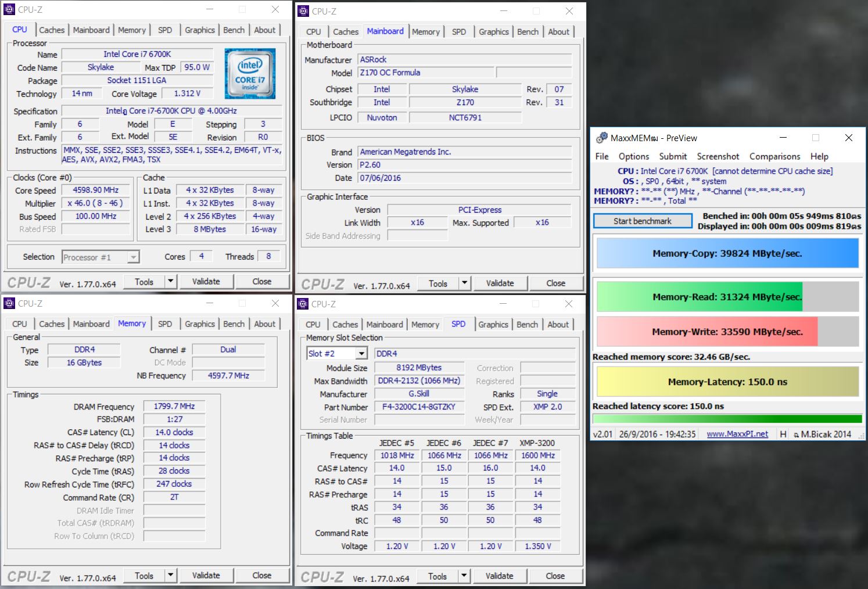868x589 pixels.
Task: Click the Core Voltage value 1.312 V
Action: pyautogui.click(x=188, y=94)
